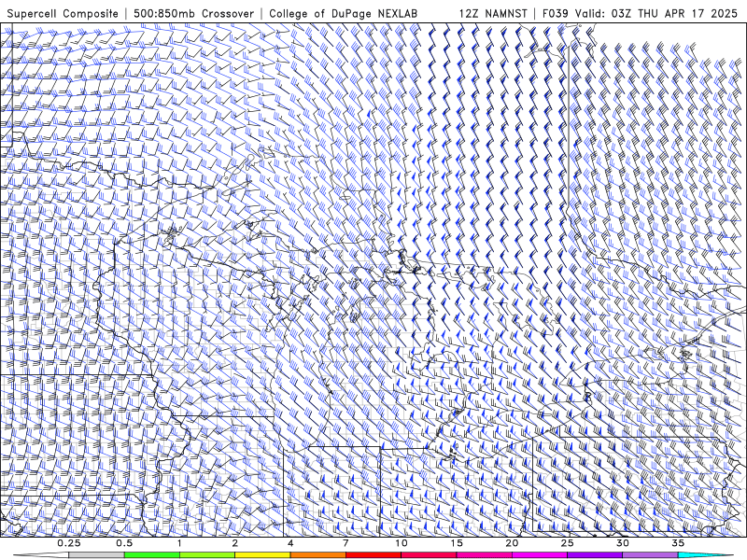Click the legend value 35

point(678,543)
